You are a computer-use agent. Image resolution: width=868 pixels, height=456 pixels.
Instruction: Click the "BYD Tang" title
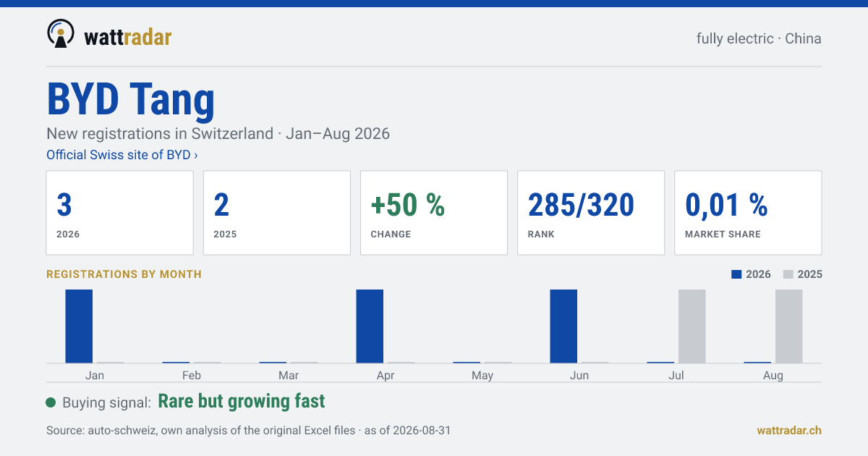(x=131, y=99)
